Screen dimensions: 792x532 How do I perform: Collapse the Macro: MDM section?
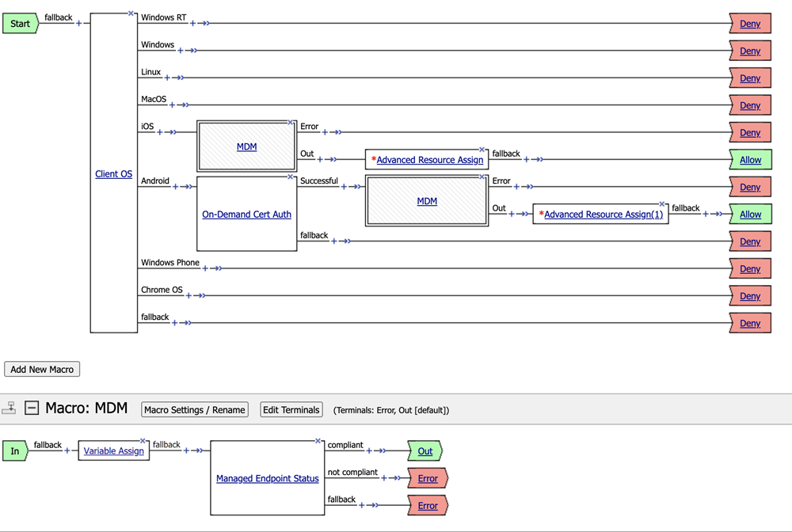(32, 408)
